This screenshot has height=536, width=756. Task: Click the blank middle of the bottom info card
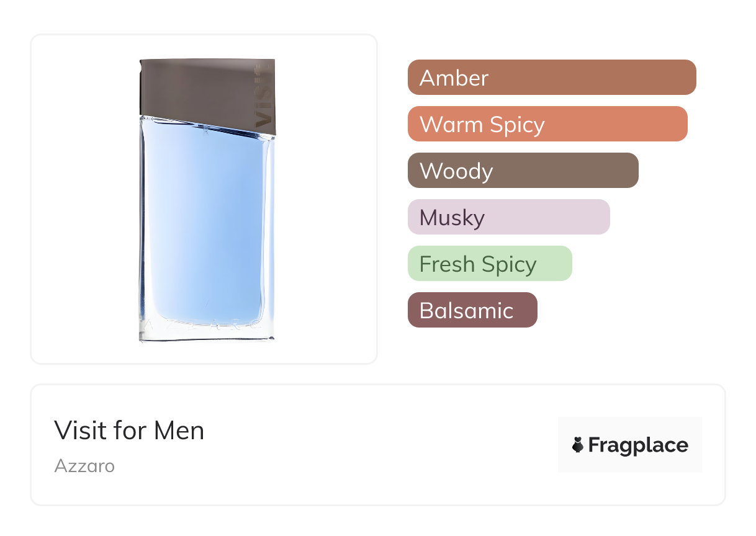(372, 445)
